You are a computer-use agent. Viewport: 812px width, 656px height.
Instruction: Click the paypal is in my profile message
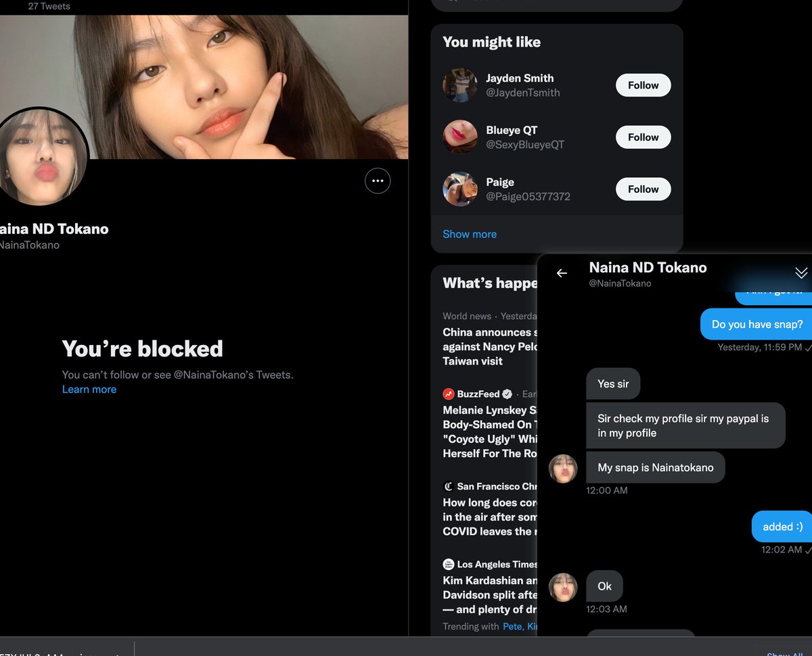(685, 425)
